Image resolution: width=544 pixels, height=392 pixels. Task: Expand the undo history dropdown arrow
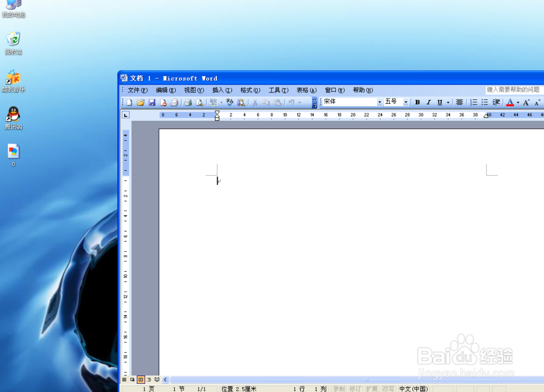click(x=300, y=103)
